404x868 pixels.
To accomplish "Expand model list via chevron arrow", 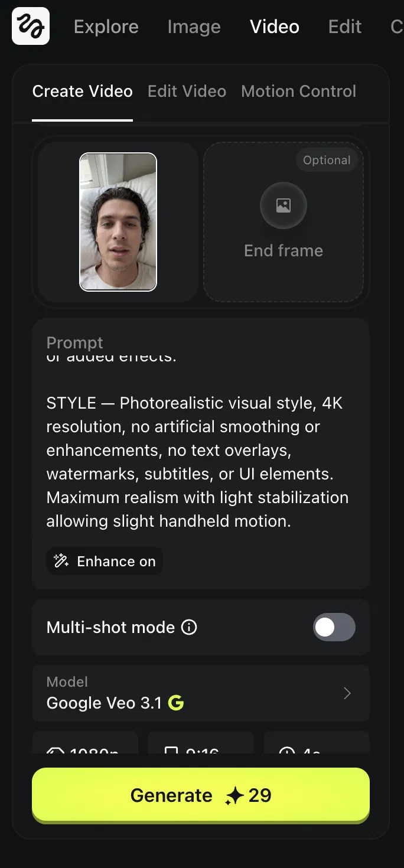I will click(347, 693).
